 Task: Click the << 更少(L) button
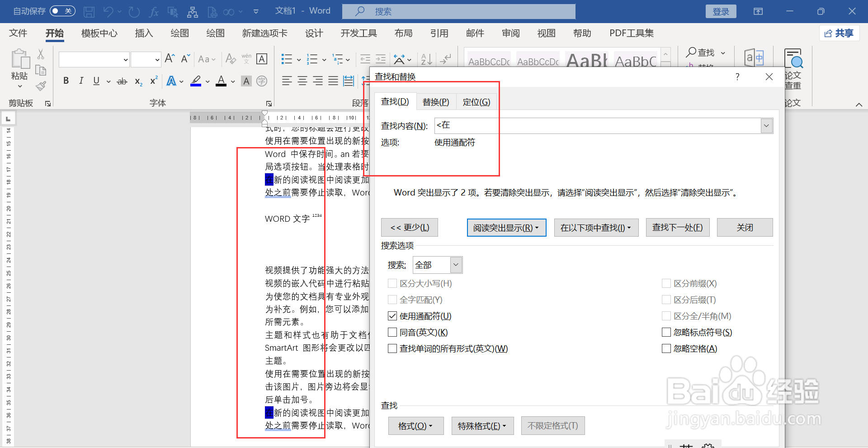(409, 228)
